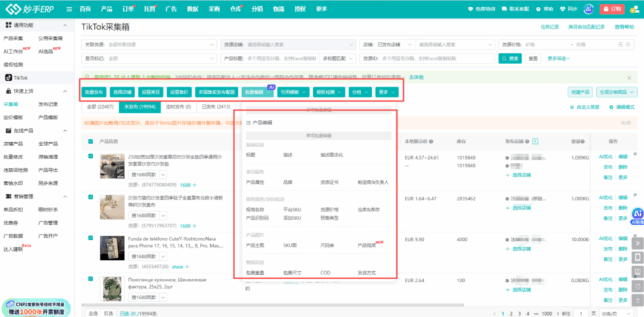
Task: Click the floating AI助理 bubble icon
Action: (x=638, y=214)
